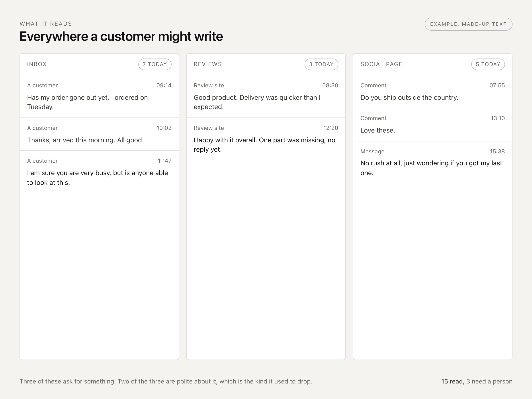Click the 08:30 review timestamp
The width and height of the screenshot is (532, 399).
tap(330, 85)
